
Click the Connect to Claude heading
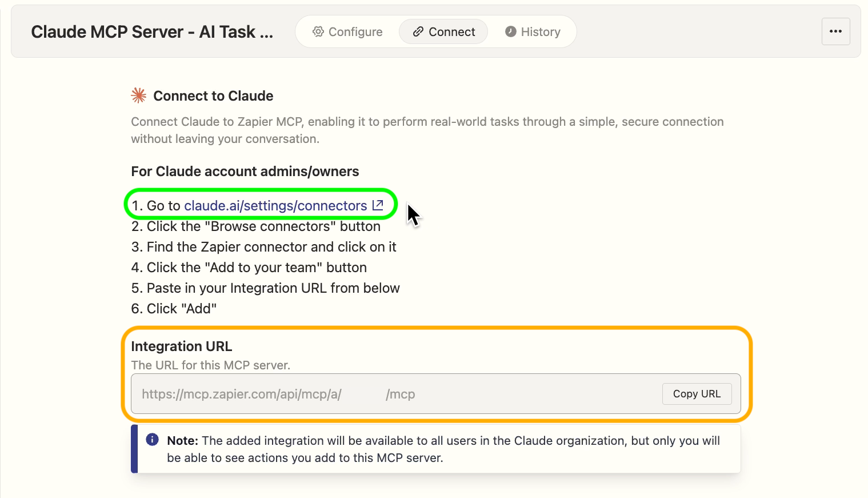(213, 95)
